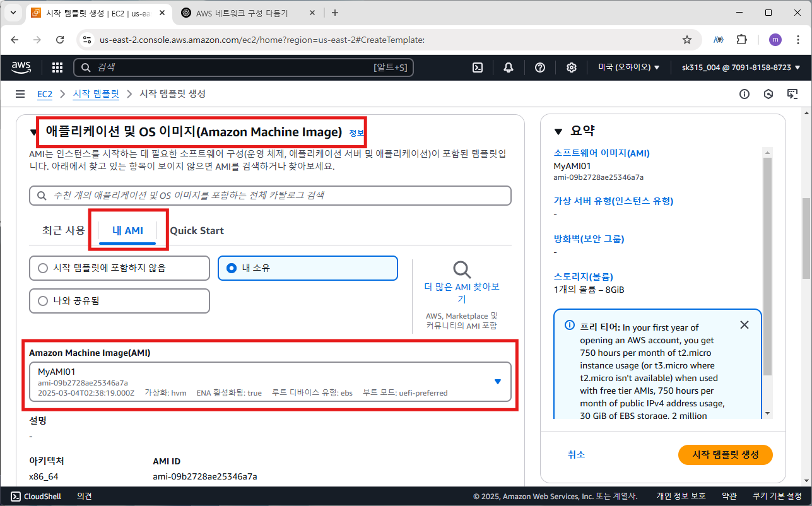
Task: Click the Chrome profile avatar
Action: click(775, 39)
